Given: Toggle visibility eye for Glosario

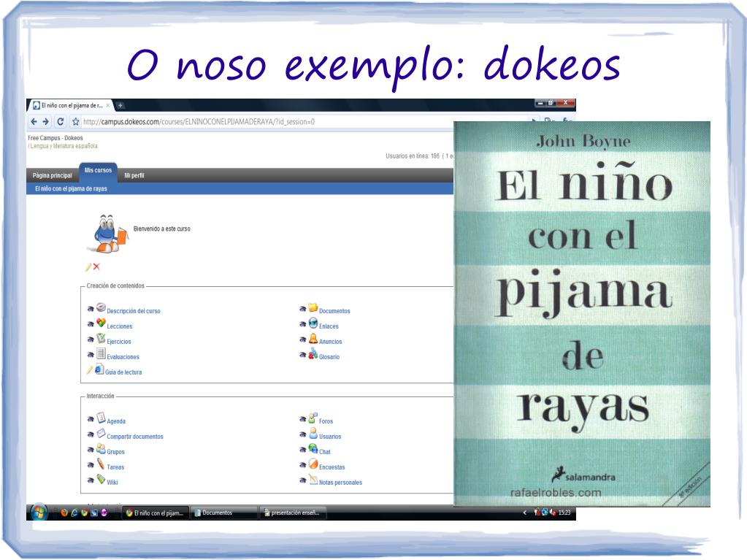Looking at the screenshot, I should [302, 355].
